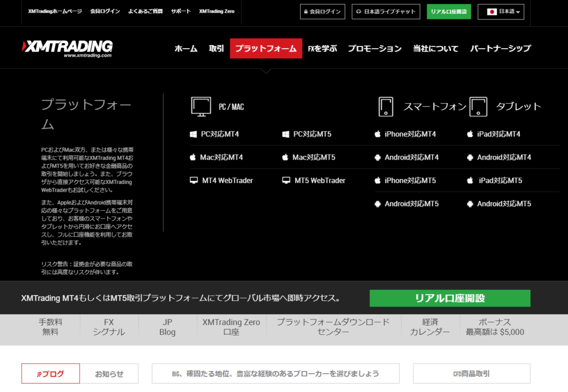Click the Apple icon beside iPad対応MT4
Viewport: 568px width, 392px height.
tap(470, 134)
